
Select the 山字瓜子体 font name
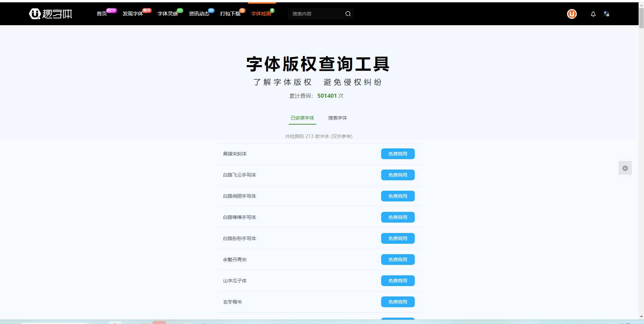click(x=235, y=281)
